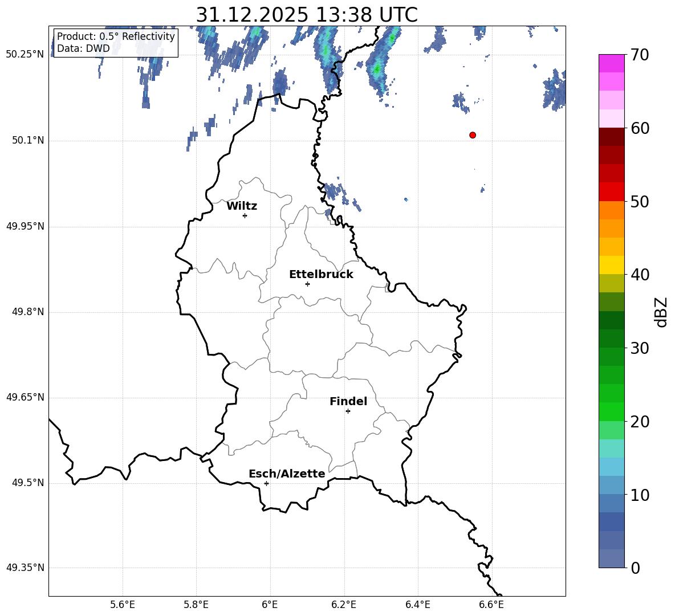Click the Ettelbruck station cross marker
The width and height of the screenshot is (675, 616).
click(307, 284)
